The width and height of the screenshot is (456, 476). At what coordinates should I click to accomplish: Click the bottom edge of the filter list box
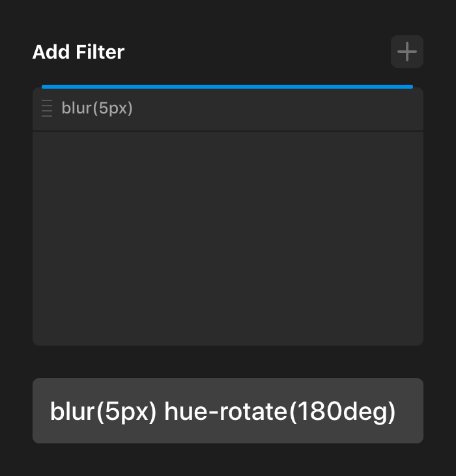click(228, 343)
